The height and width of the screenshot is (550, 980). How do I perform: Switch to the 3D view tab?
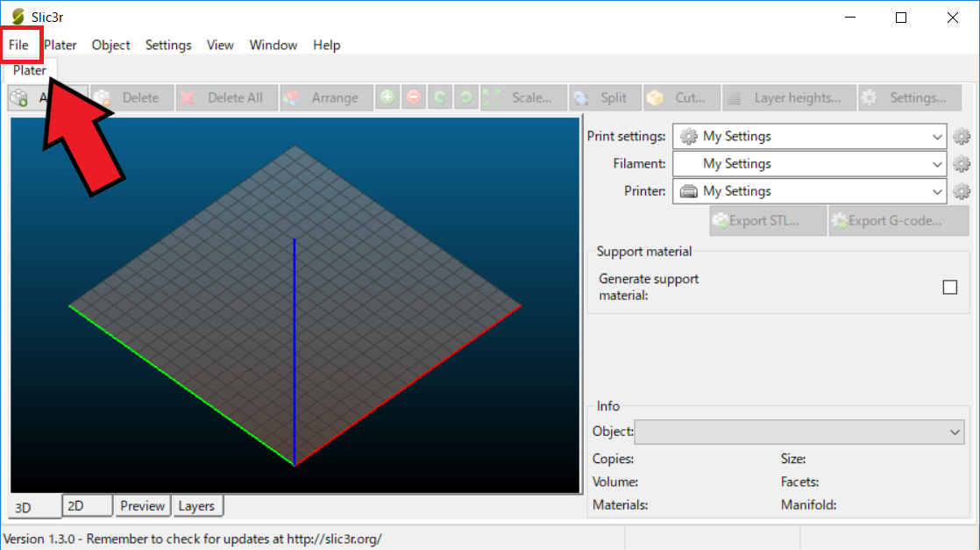(x=34, y=507)
